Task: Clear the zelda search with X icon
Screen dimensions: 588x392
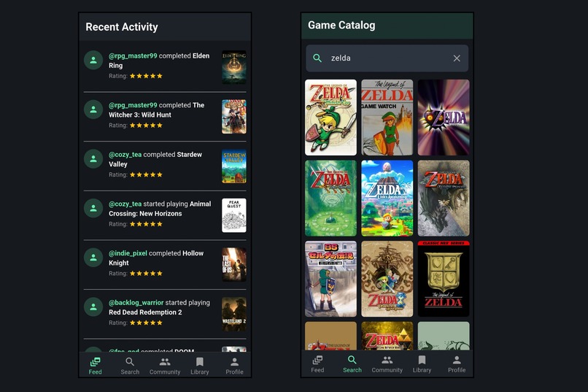Action: [457, 58]
